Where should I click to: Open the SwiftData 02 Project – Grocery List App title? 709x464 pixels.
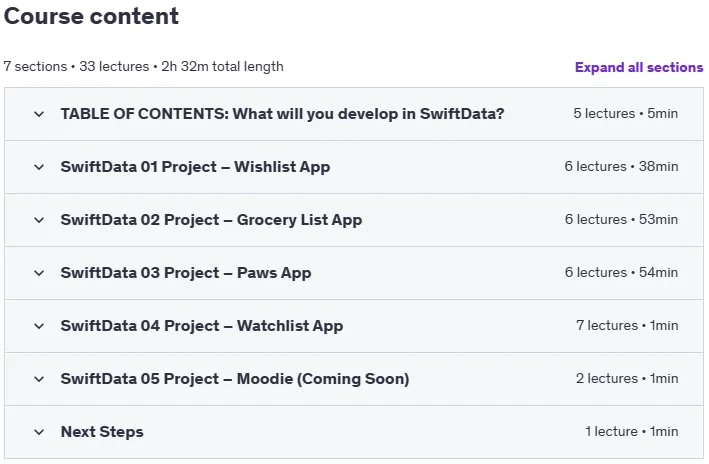pos(211,220)
